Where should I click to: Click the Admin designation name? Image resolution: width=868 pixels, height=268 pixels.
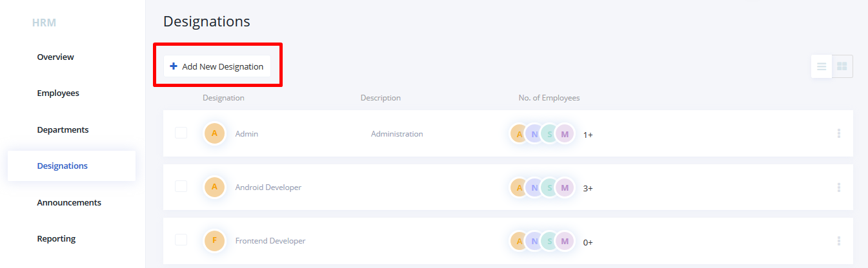click(x=247, y=134)
